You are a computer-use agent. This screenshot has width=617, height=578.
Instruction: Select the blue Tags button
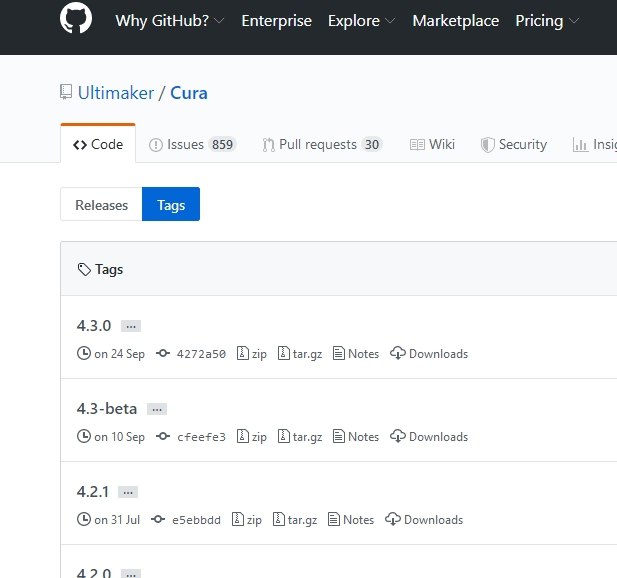(171, 204)
